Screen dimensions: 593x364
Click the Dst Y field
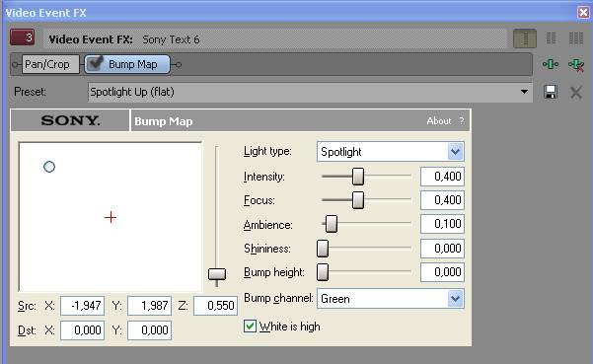click(x=149, y=330)
